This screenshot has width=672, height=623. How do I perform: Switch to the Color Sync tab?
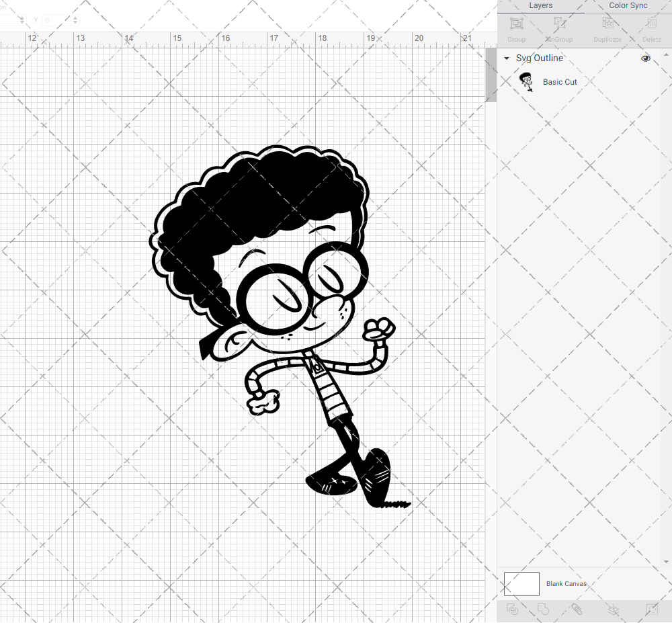point(628,5)
